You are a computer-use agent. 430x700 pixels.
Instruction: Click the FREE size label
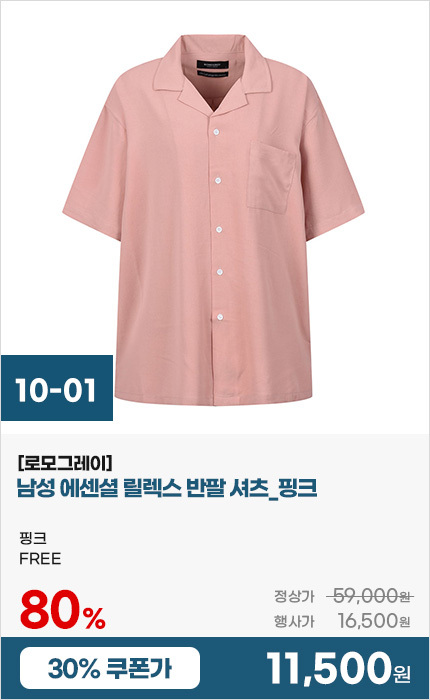pyautogui.click(x=40, y=559)
